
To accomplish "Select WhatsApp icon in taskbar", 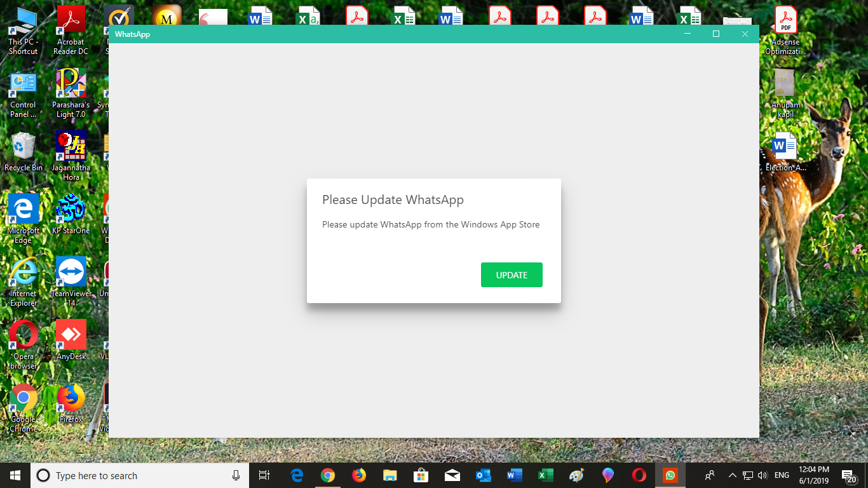I will [x=670, y=475].
